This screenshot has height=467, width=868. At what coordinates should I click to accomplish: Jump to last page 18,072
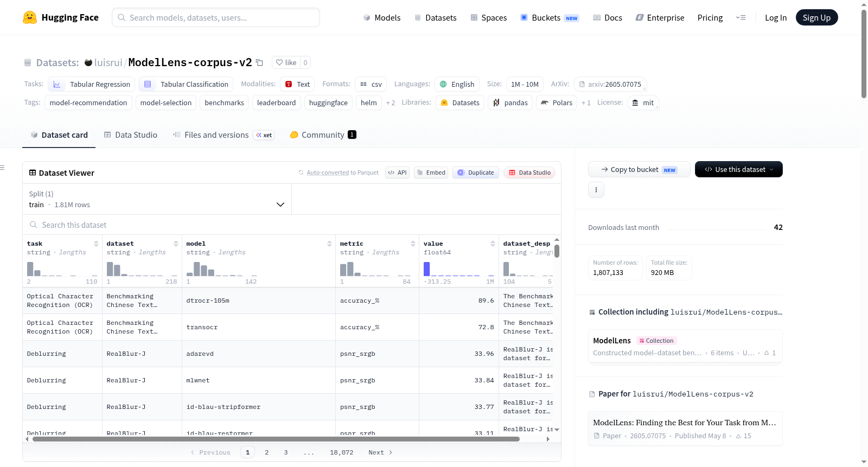tap(342, 452)
